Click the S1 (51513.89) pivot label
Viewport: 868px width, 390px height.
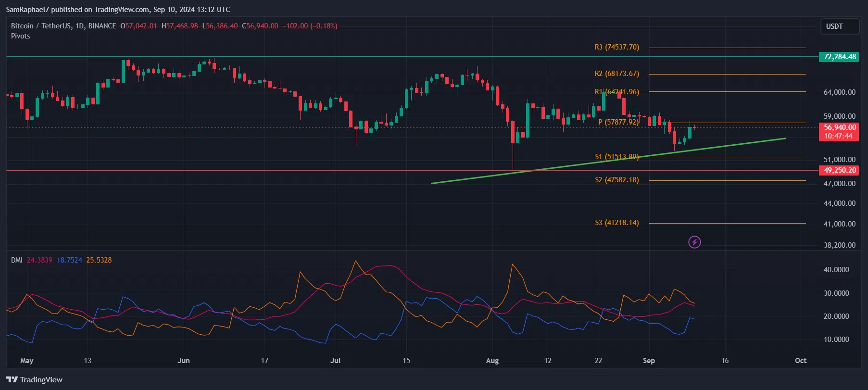[617, 156]
